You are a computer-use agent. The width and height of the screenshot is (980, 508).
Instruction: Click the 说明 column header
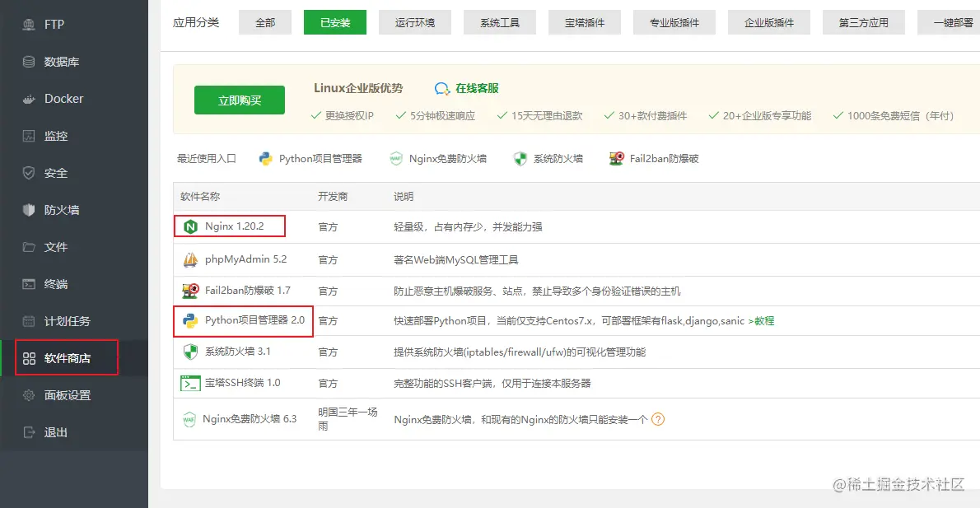coord(404,196)
